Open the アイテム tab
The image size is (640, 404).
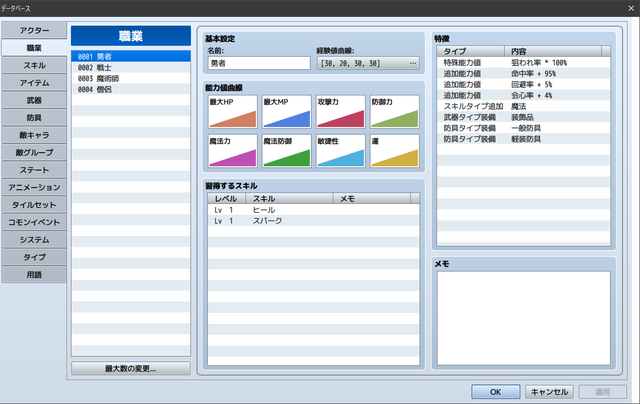pos(34,83)
